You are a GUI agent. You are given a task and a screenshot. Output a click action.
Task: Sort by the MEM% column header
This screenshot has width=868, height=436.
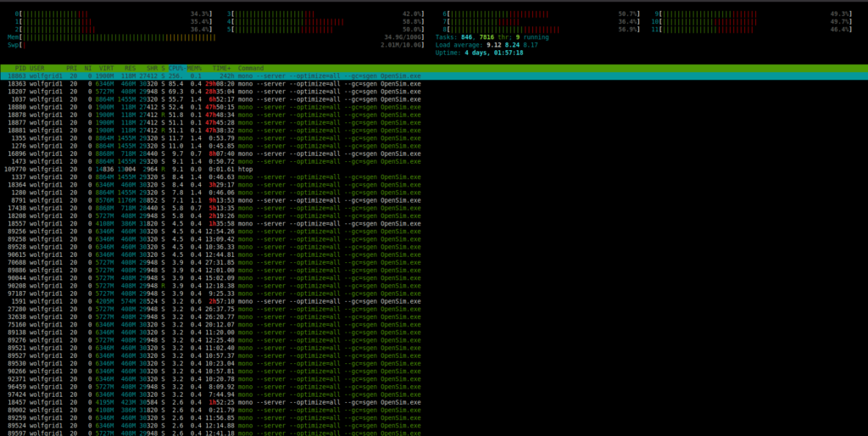[x=195, y=68]
